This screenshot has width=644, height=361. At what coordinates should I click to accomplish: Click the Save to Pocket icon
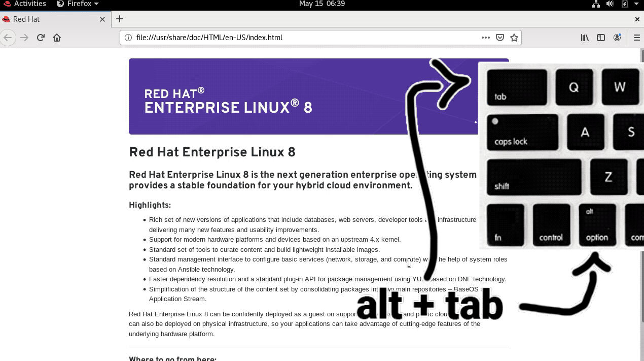(500, 38)
